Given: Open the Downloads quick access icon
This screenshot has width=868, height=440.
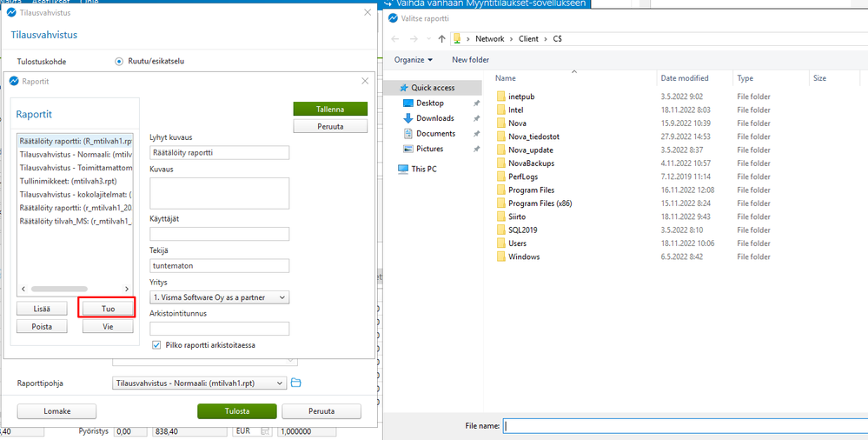Looking at the screenshot, I should pos(408,118).
